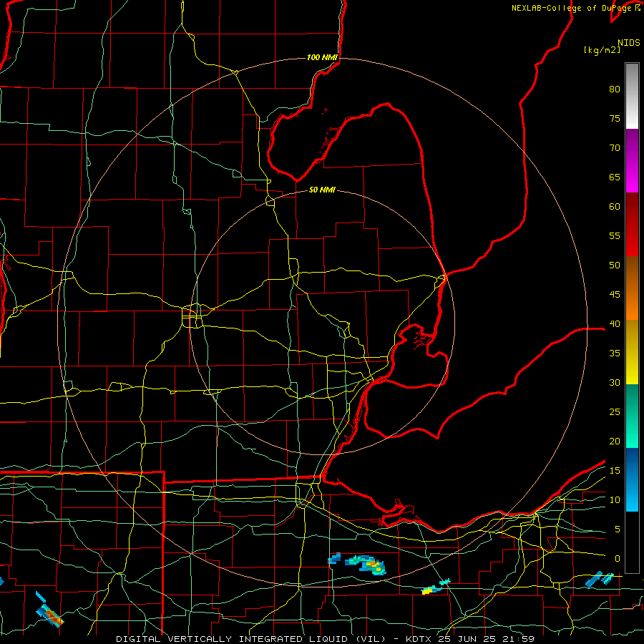Click the 60 value on the VIL scale
The height and width of the screenshot is (644, 644).
tap(615, 207)
